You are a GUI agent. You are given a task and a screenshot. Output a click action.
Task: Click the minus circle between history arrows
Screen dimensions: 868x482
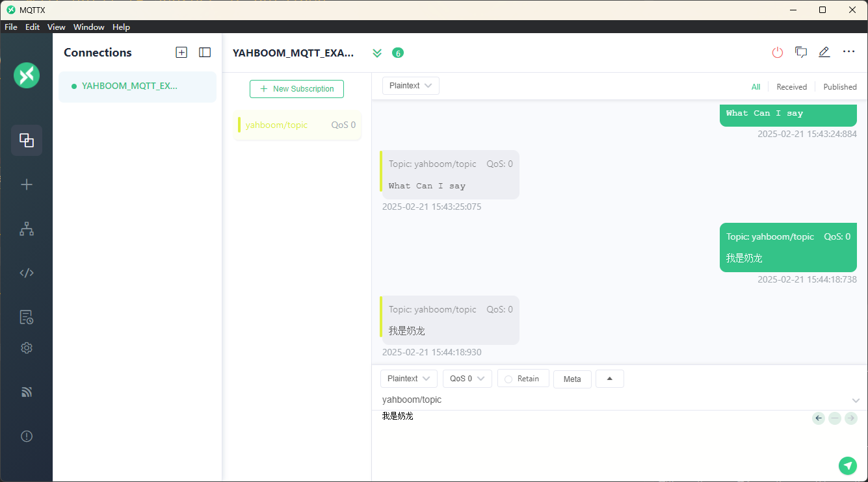click(x=835, y=418)
